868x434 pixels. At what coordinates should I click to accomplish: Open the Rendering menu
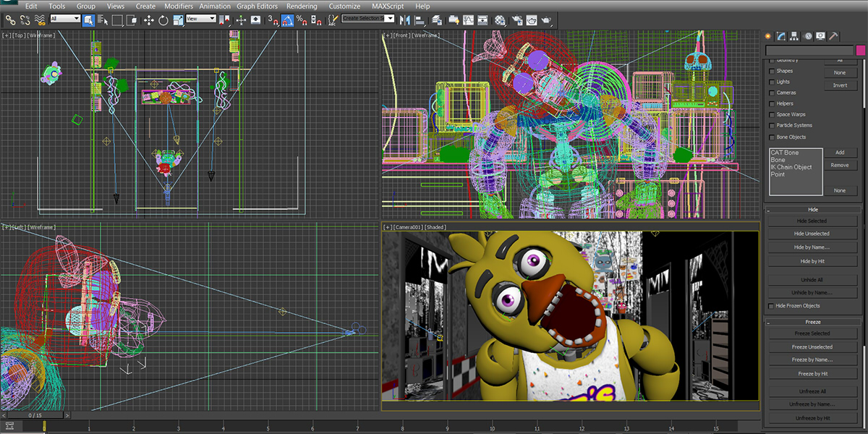(301, 6)
